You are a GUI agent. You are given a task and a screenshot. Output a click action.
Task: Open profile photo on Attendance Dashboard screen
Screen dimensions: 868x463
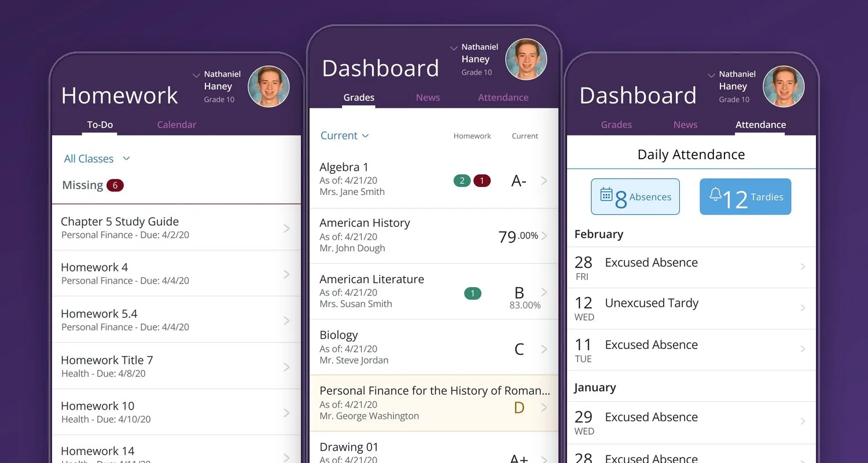click(x=784, y=86)
